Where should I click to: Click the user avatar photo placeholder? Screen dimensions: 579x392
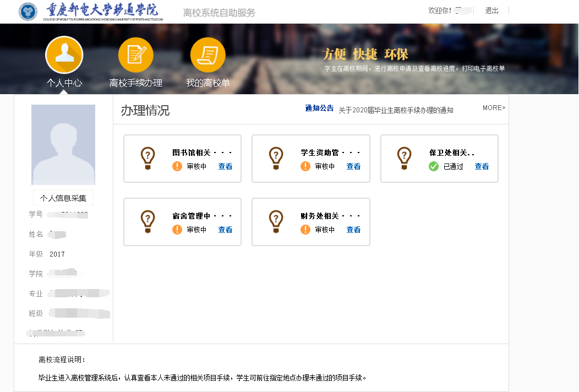(x=63, y=144)
